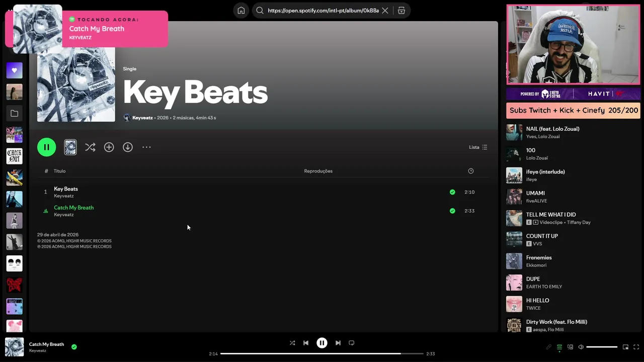644x362 pixels.
Task: Toggle saved checkmark on Key Beats track
Action: click(452, 192)
